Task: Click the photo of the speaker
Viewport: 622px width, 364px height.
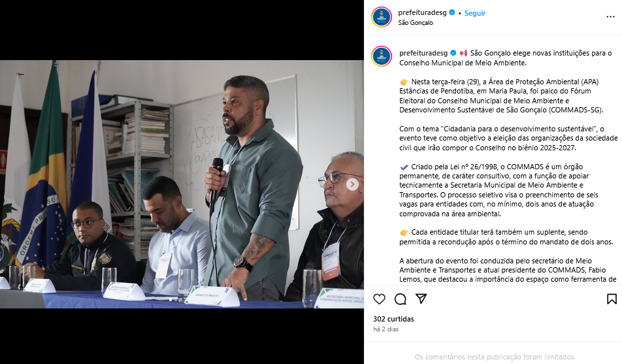Action: pos(182,184)
